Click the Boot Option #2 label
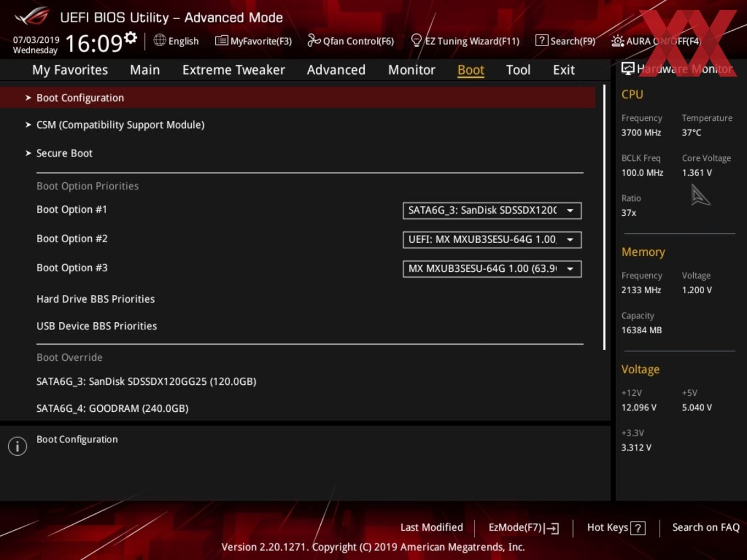This screenshot has width=747, height=560. pos(72,239)
